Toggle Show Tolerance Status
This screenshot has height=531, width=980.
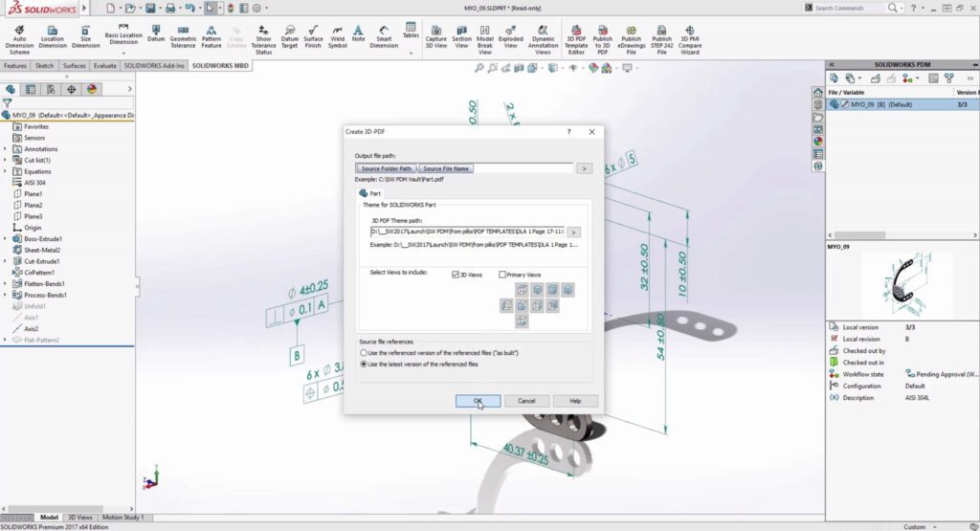tap(264, 40)
